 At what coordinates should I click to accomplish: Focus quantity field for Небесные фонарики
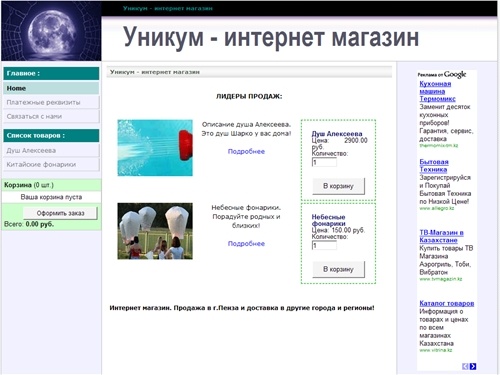pos(324,246)
